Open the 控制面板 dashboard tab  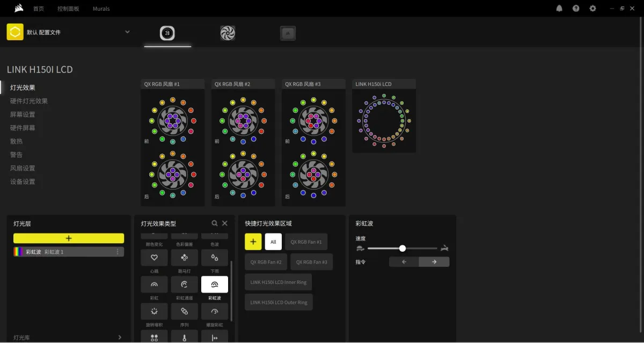68,9
